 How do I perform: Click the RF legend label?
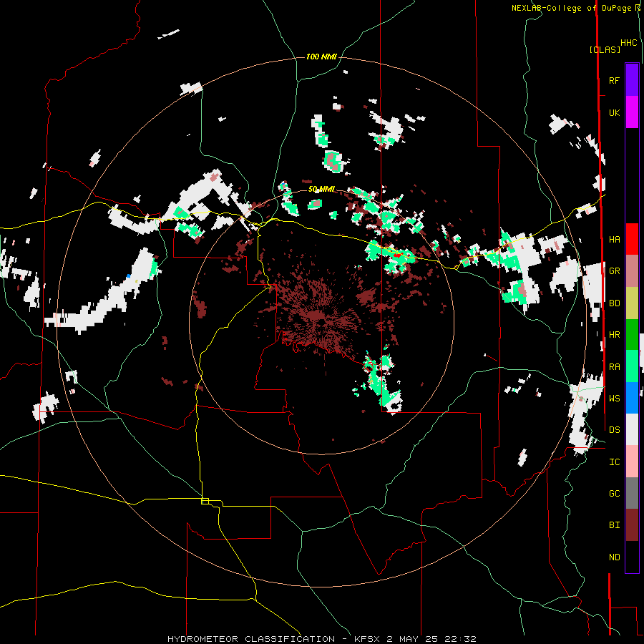[x=614, y=80]
